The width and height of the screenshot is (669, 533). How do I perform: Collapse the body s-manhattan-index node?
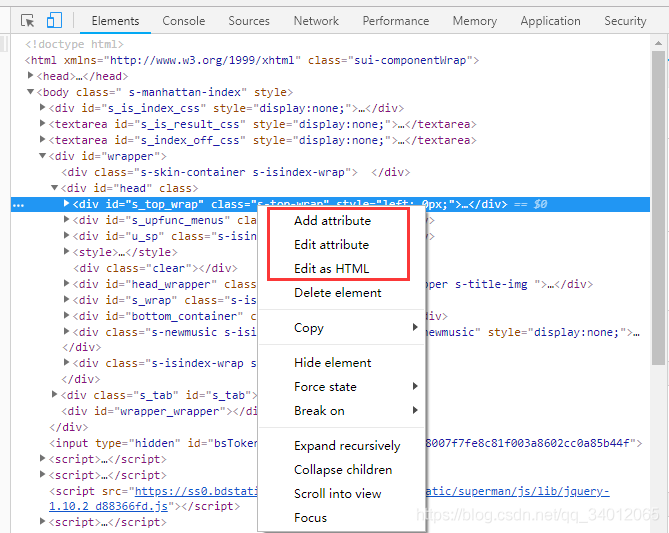[x=30, y=92]
